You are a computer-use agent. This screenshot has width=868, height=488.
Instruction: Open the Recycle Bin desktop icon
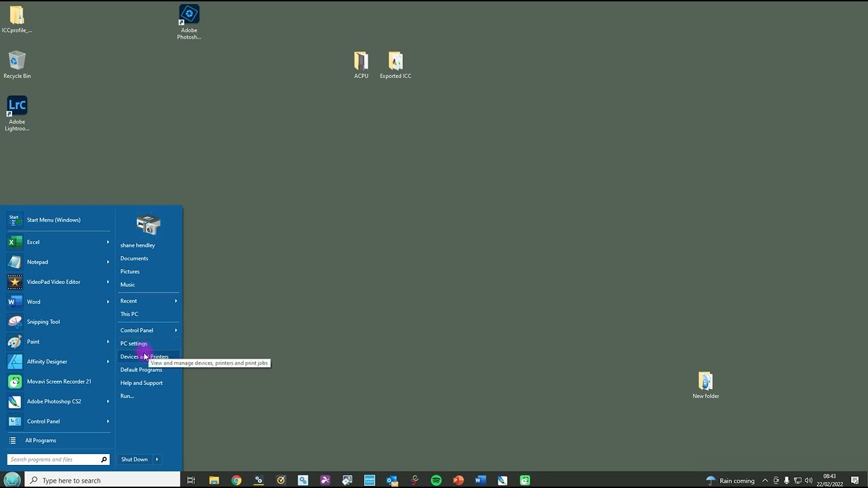click(17, 65)
